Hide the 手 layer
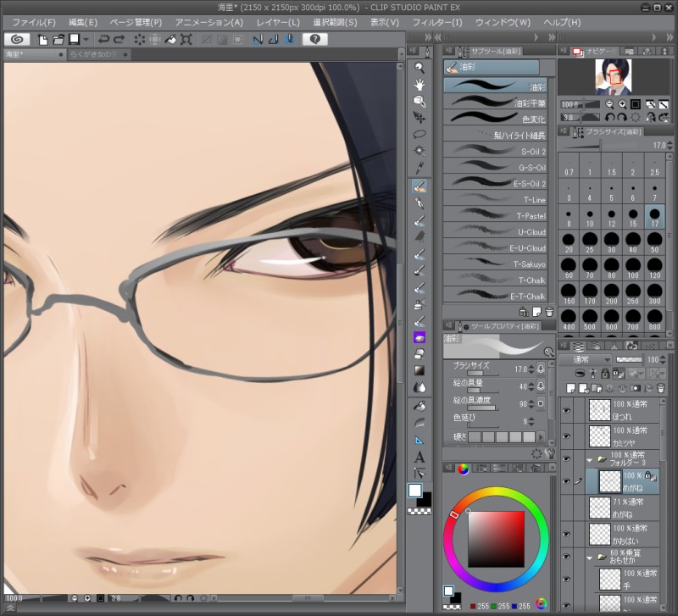 coord(566,580)
